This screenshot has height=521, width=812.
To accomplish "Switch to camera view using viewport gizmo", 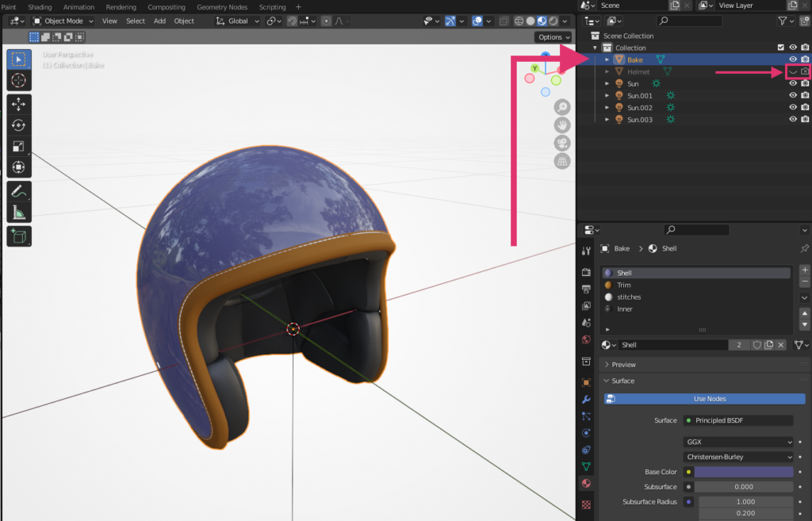I will pos(562,144).
